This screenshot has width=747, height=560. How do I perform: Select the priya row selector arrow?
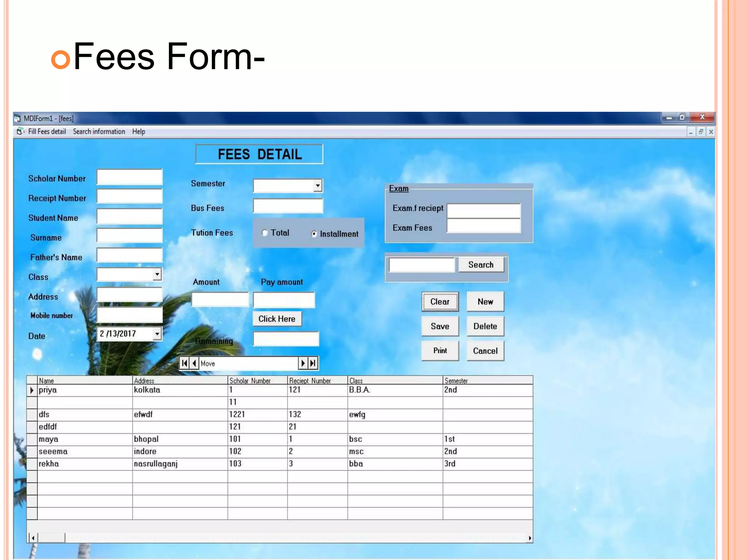pos(32,390)
